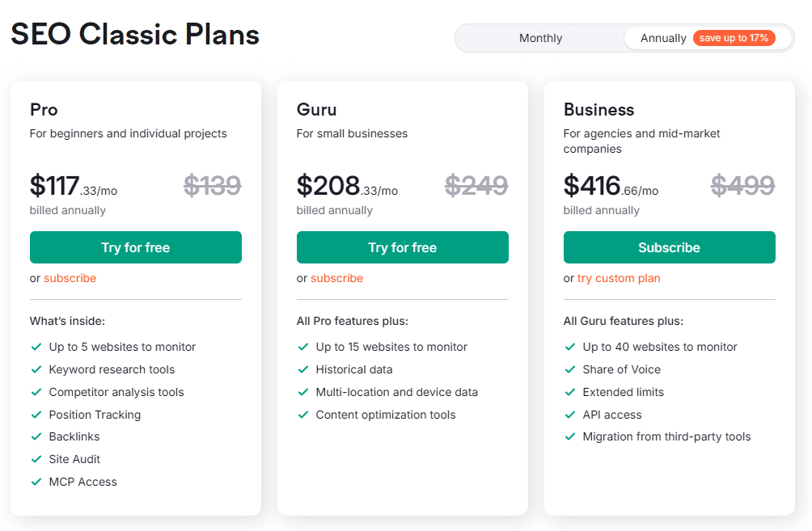Click the Guru plan heading
Viewport: 812px width, 531px height.
pos(316,109)
